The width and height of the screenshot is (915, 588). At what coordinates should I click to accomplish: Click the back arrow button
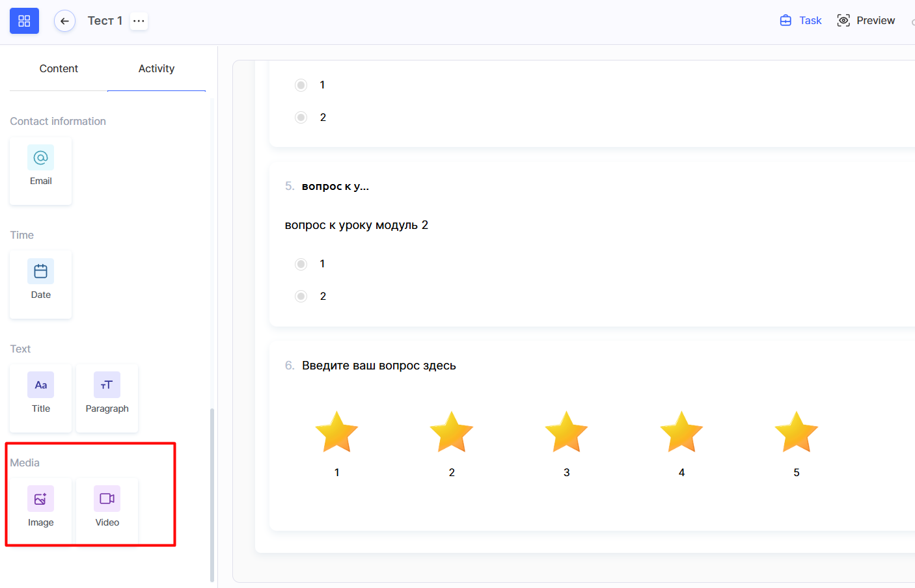point(64,21)
